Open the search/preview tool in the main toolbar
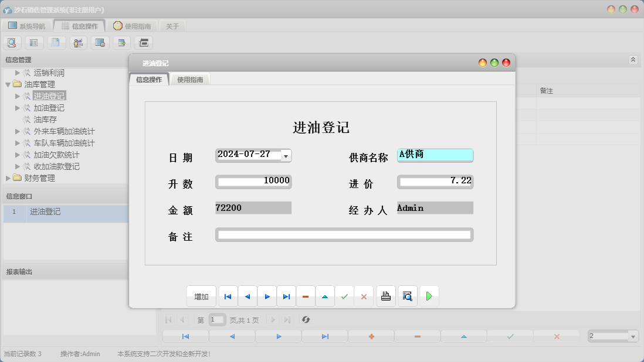This screenshot has width=644, height=362. click(12, 42)
